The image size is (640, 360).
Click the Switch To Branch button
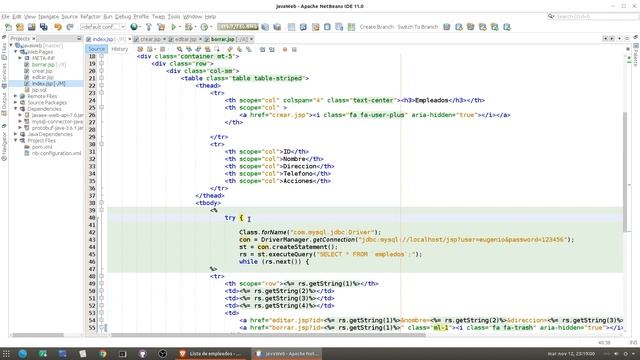coord(418,27)
